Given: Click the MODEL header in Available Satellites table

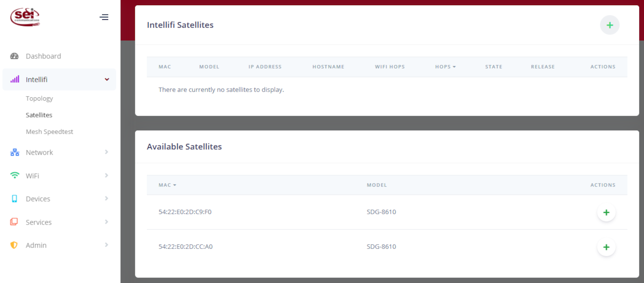Looking at the screenshot, I should tap(377, 185).
